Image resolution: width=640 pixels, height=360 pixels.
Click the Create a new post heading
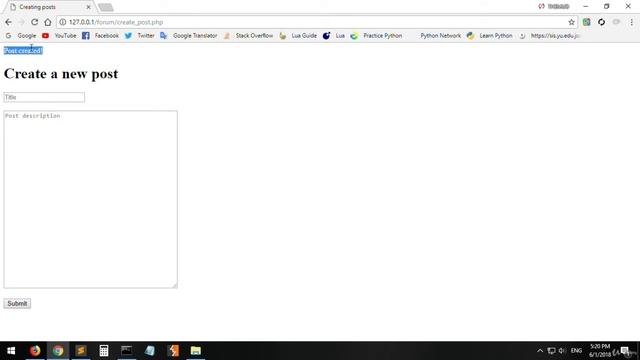[x=61, y=74]
